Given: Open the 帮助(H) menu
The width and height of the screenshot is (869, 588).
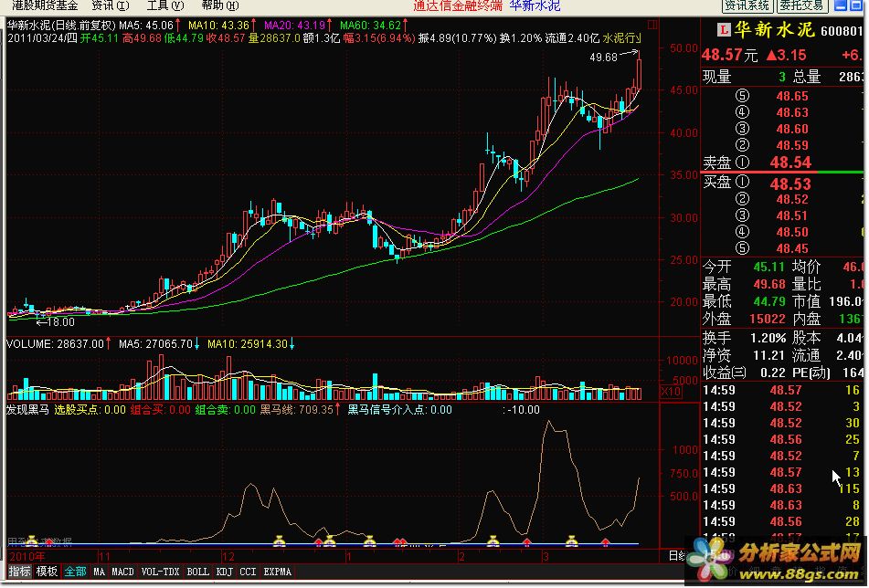Looking at the screenshot, I should (220, 6).
